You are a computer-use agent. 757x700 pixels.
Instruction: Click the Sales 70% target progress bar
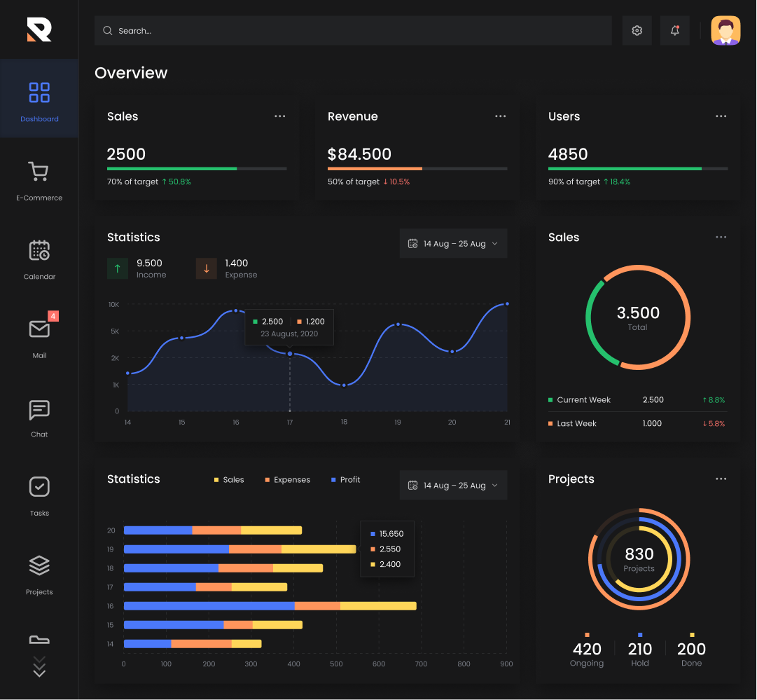click(x=197, y=169)
